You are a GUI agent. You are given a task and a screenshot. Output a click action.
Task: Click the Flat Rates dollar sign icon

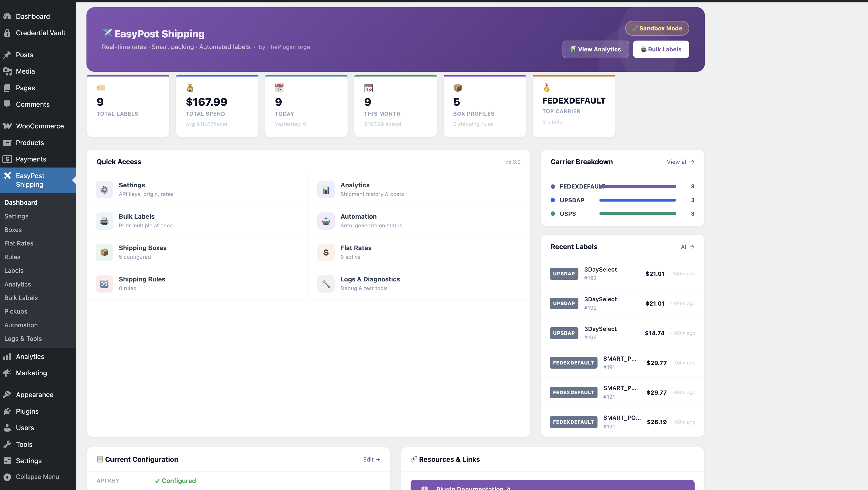point(326,252)
